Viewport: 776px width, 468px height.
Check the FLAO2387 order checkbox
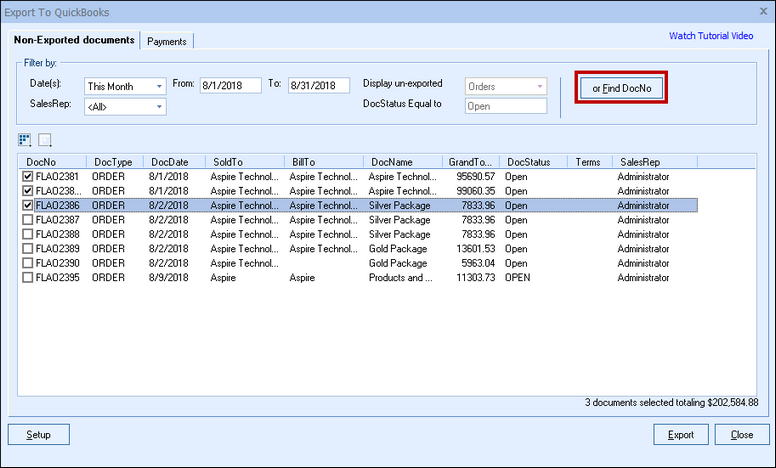point(28,220)
